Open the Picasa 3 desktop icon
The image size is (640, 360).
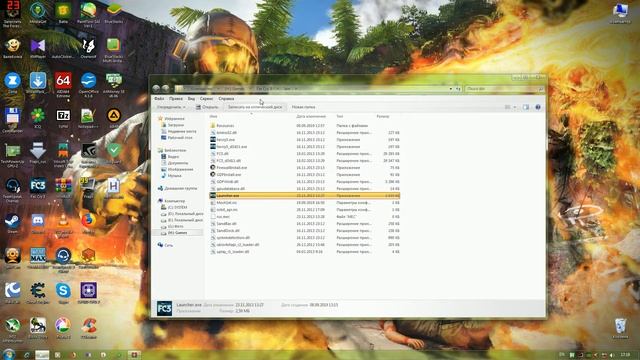click(63, 327)
